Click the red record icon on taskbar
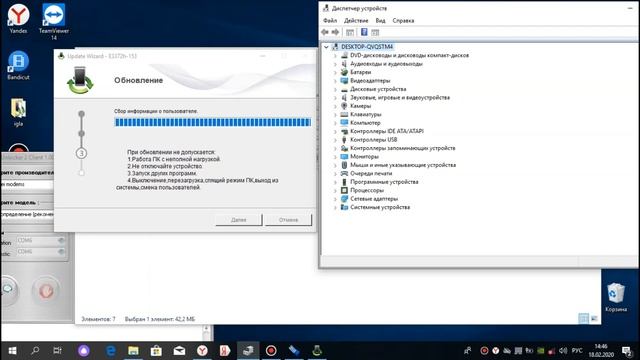 click(x=271, y=351)
